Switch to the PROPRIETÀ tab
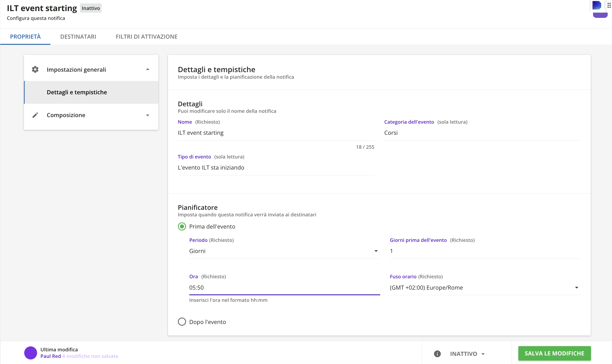The height and width of the screenshot is (364, 612). click(x=25, y=37)
